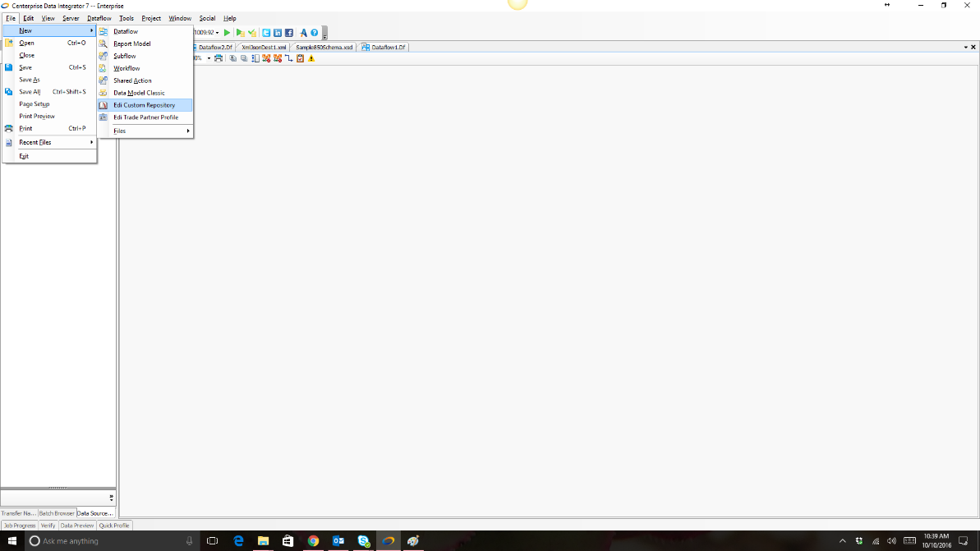Image resolution: width=980 pixels, height=551 pixels.
Task: Switch to Batch Browser panel tab
Action: (57, 513)
